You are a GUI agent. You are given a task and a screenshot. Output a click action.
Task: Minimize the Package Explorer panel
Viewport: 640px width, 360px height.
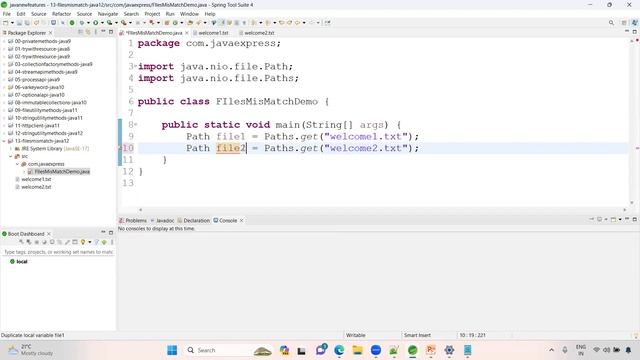pos(103,31)
